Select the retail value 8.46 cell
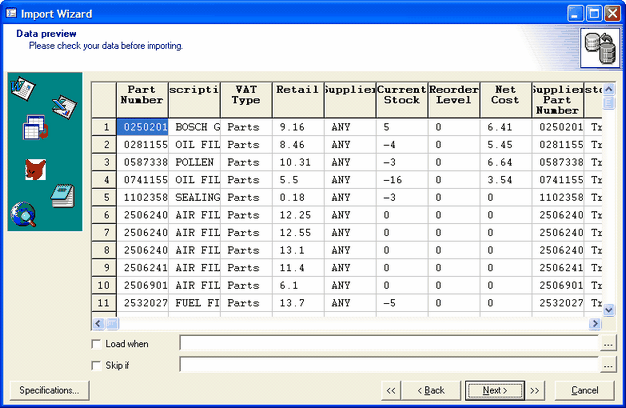 (298, 145)
